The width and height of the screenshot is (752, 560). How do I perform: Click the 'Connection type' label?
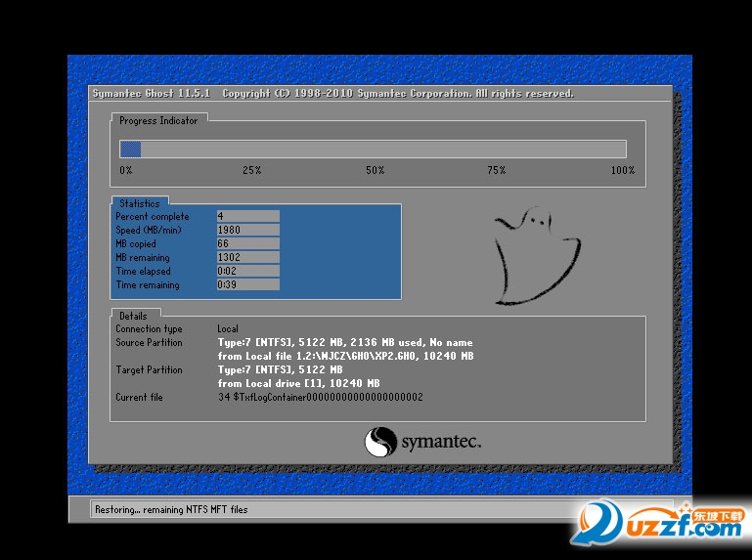pos(149,329)
